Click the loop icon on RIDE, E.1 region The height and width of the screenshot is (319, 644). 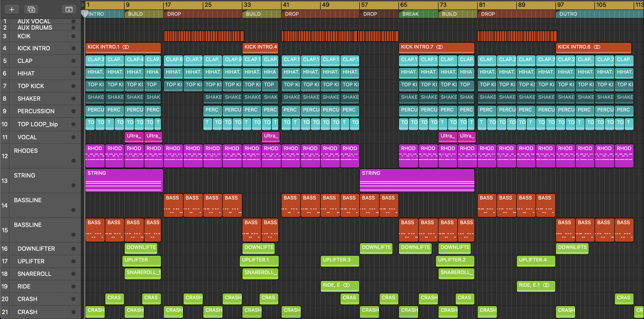pos(546,285)
